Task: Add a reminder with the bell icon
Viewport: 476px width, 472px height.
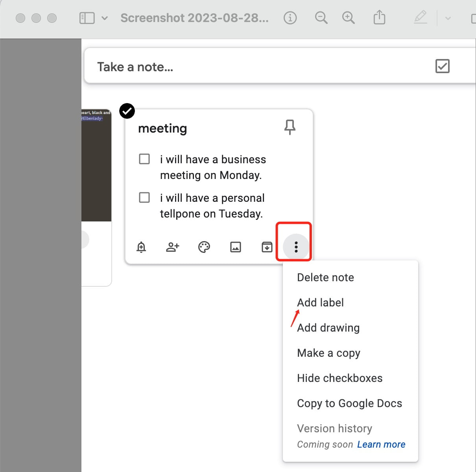Action: tap(141, 247)
